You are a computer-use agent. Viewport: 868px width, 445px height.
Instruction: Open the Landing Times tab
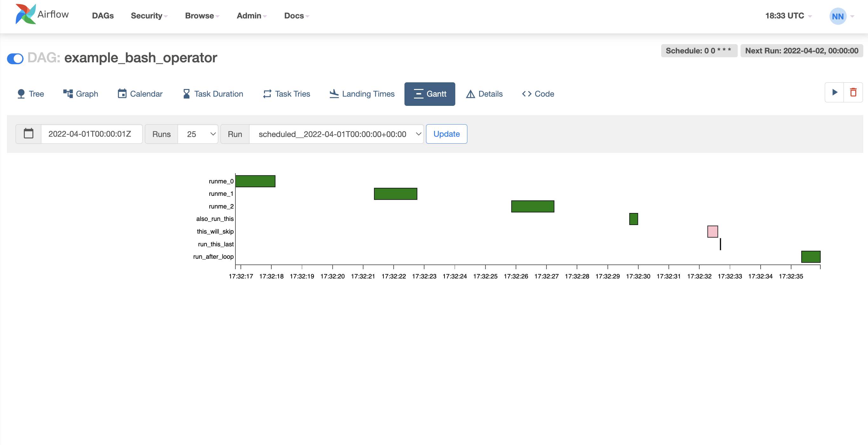click(x=362, y=94)
